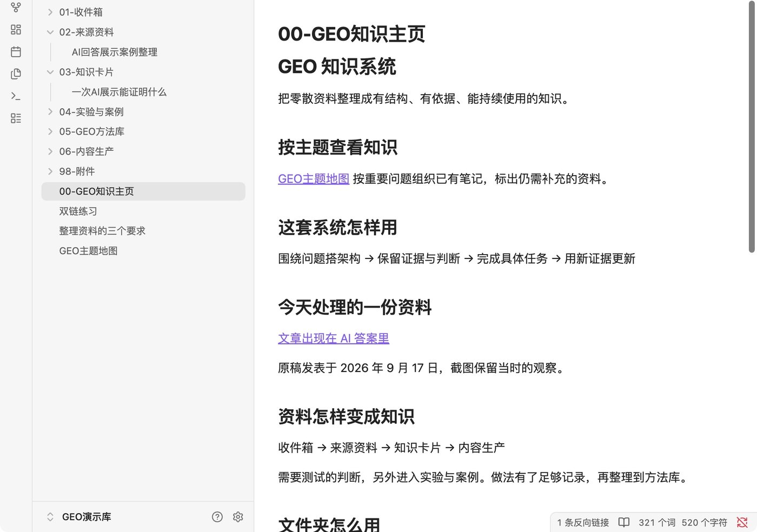
Task: Click the 00-GEO知识主页 note title
Action: point(351,34)
